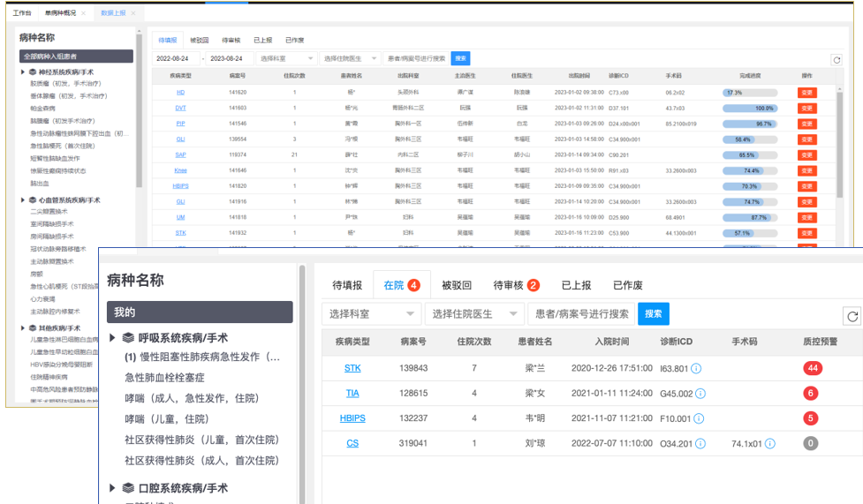Select the 全部病种入组患者 filter in the sidebar
The image size is (863, 504).
[x=76, y=56]
